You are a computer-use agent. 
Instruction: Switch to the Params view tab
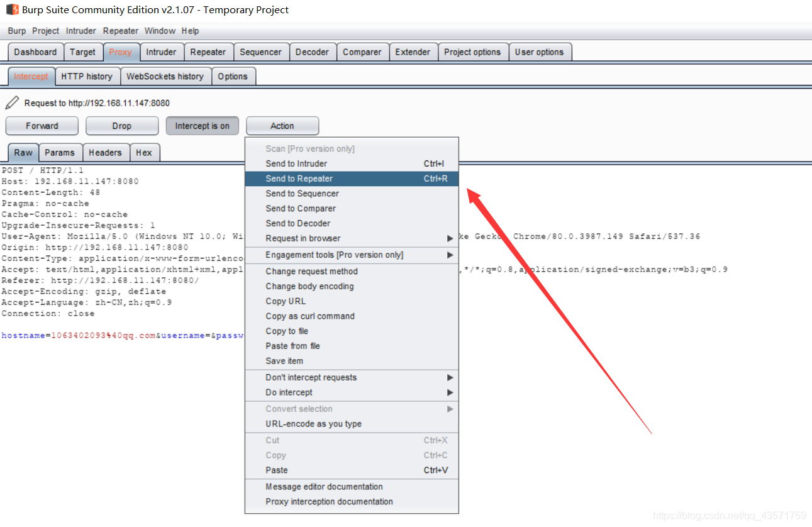click(x=60, y=152)
